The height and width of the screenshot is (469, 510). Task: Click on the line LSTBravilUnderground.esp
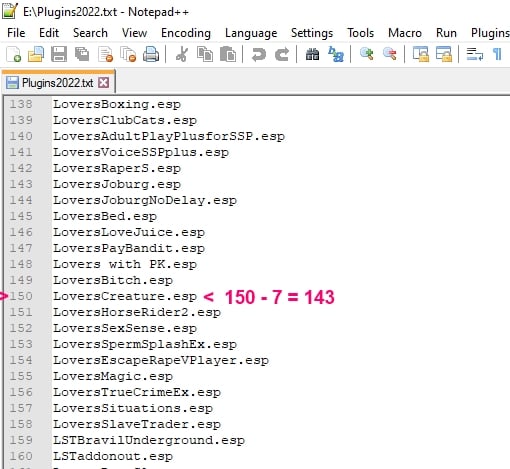coord(149,440)
